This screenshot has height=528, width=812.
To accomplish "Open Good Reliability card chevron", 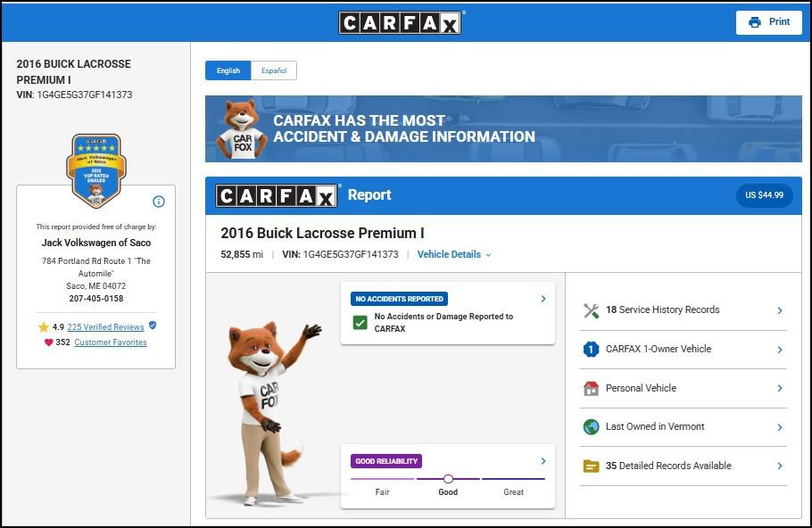I will pyautogui.click(x=543, y=461).
